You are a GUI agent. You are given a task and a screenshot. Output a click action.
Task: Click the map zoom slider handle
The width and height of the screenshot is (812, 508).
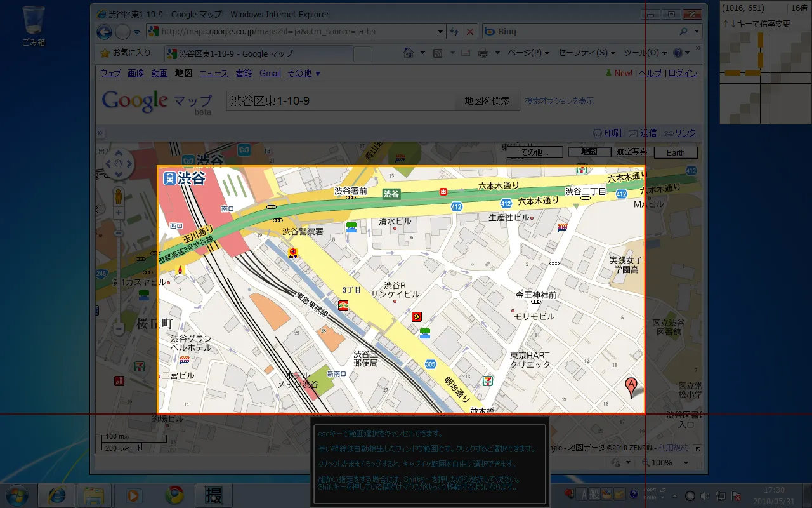[118, 232]
